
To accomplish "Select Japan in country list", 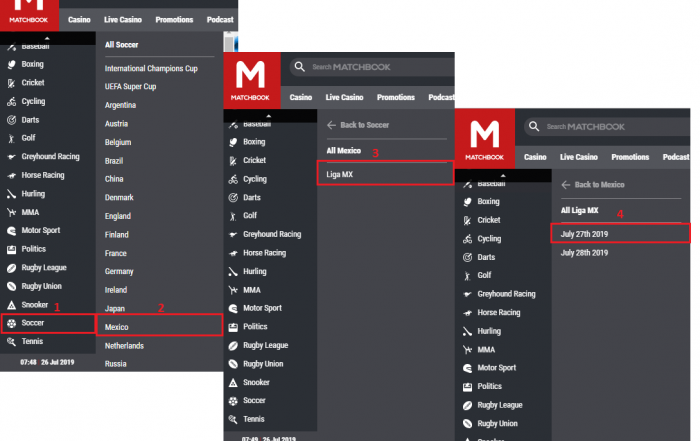I will (x=115, y=309).
